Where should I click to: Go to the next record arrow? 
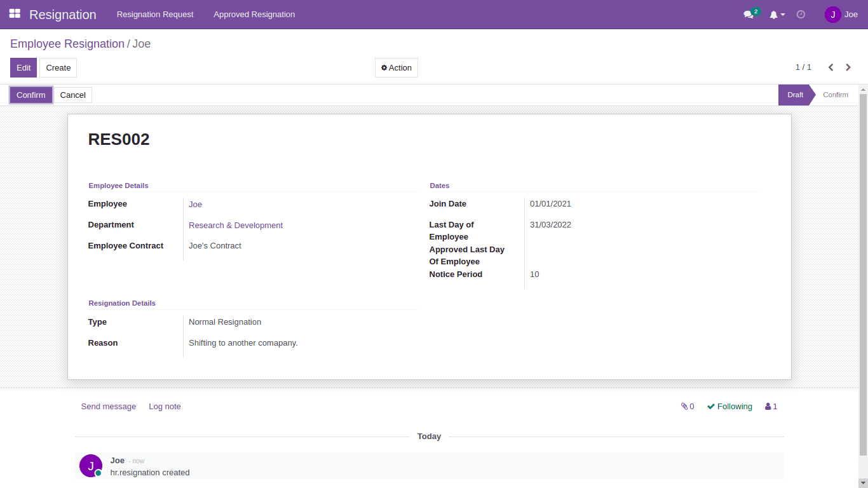(x=848, y=67)
